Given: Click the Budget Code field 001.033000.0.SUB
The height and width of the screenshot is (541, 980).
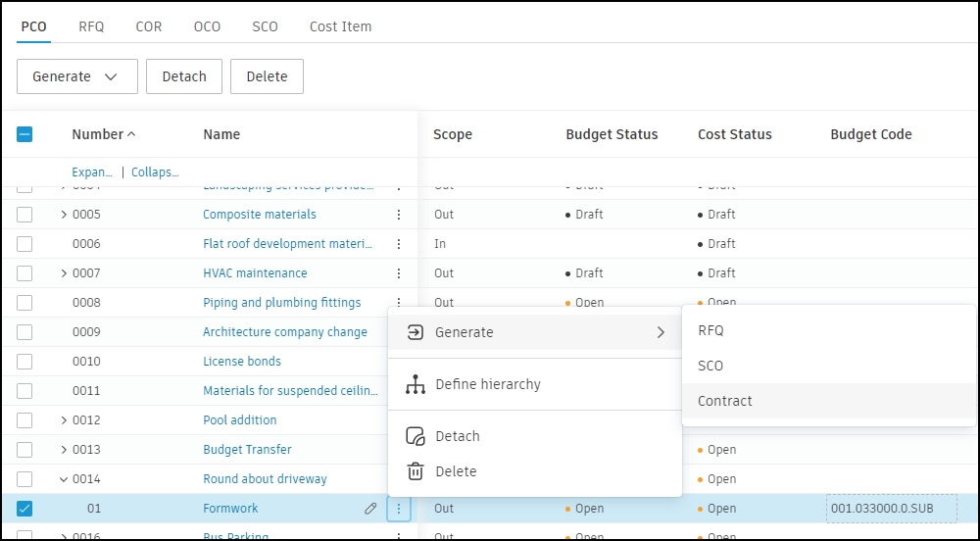Looking at the screenshot, I should pos(891,509).
